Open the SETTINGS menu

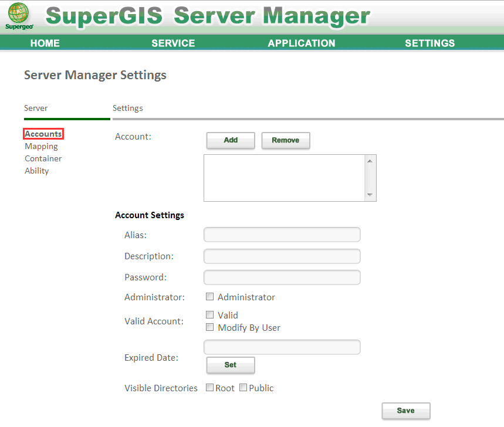click(x=429, y=43)
